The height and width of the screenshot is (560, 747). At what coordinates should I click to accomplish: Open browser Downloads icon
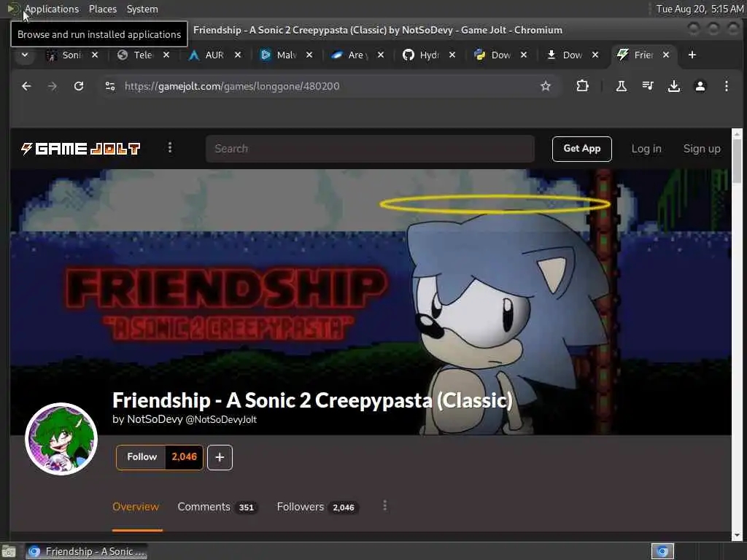pyautogui.click(x=673, y=86)
